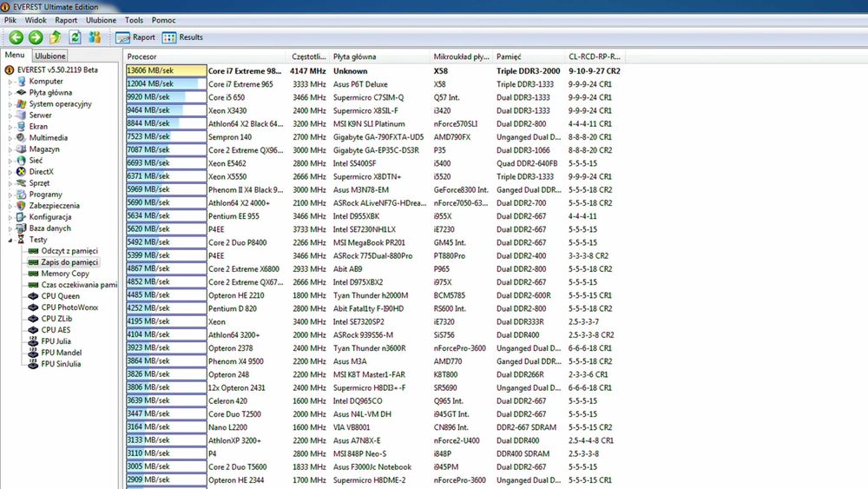Select the Płyta główna motherboard icon
Screen dimensions: 868x489
[21, 92]
